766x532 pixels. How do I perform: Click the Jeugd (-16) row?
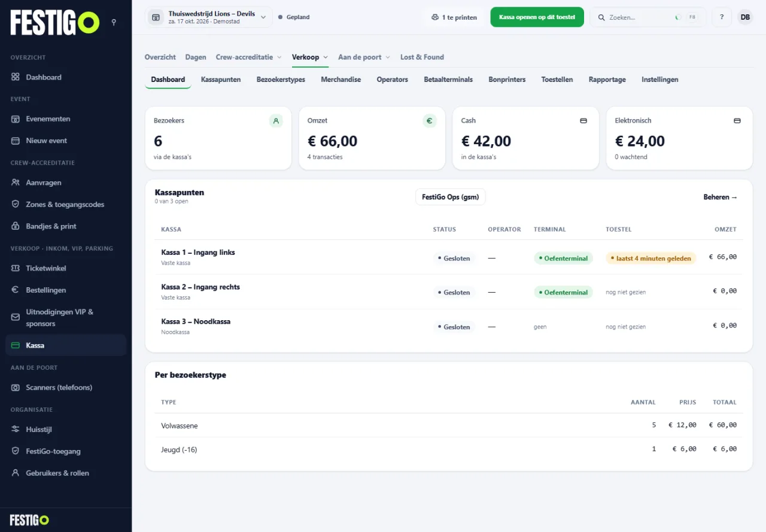[449, 449]
